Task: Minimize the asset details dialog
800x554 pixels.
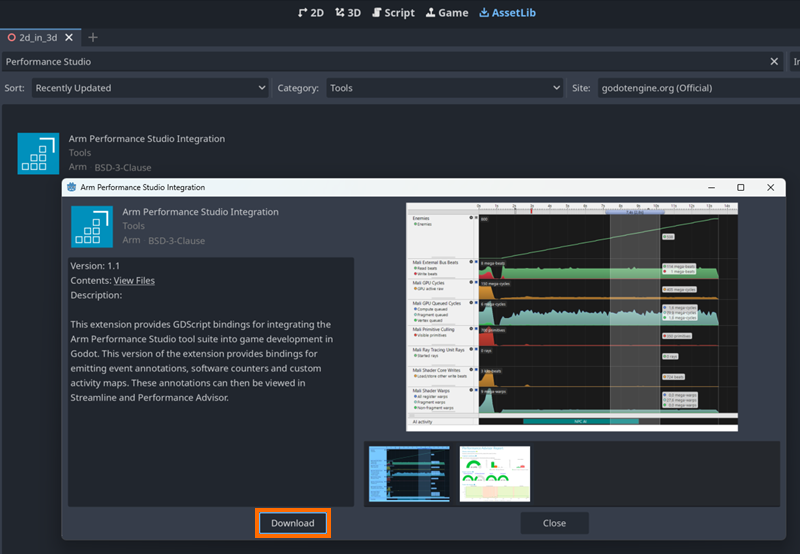Action: [x=711, y=187]
